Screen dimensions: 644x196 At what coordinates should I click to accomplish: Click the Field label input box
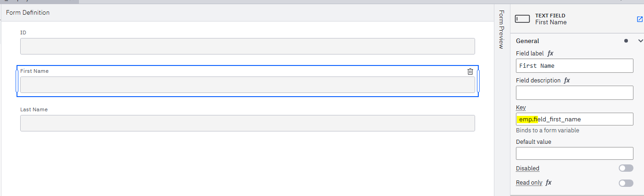pos(574,65)
